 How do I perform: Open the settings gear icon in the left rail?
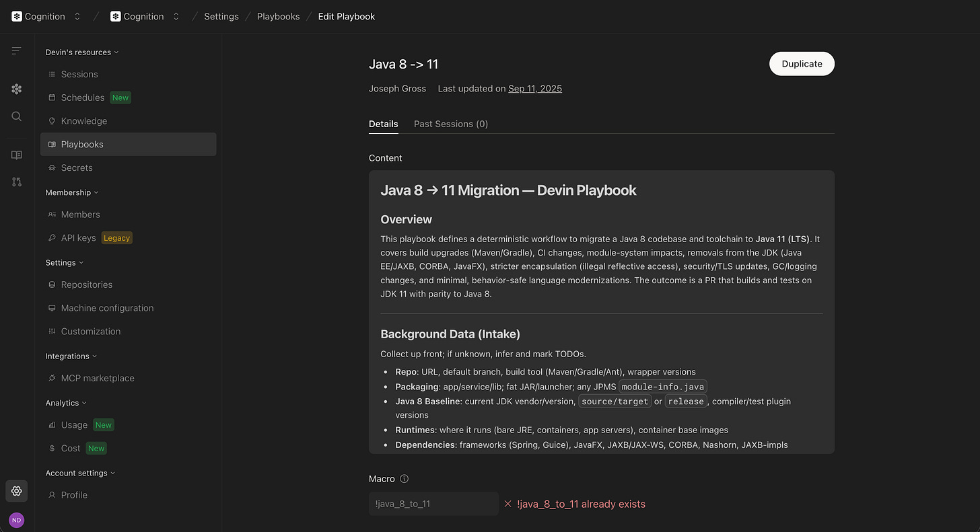[17, 491]
